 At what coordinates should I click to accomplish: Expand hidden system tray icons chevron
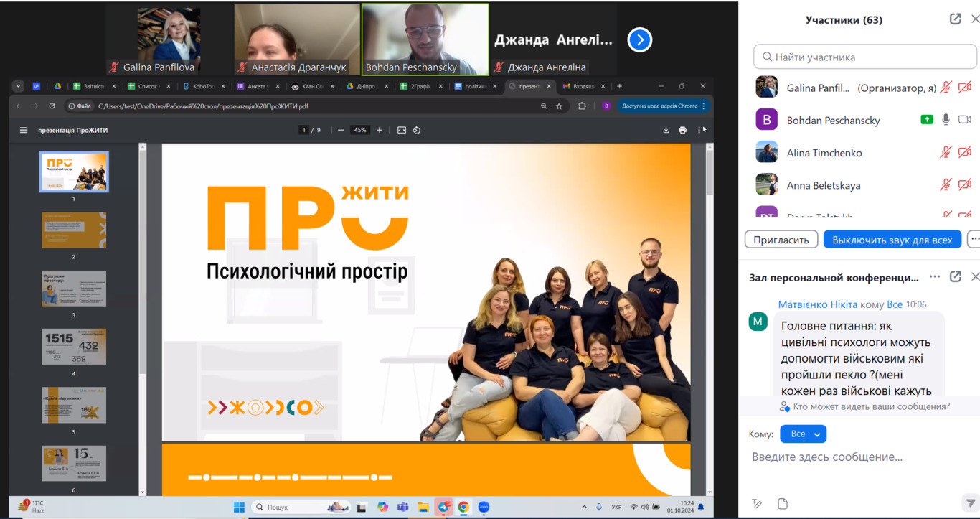(584, 507)
